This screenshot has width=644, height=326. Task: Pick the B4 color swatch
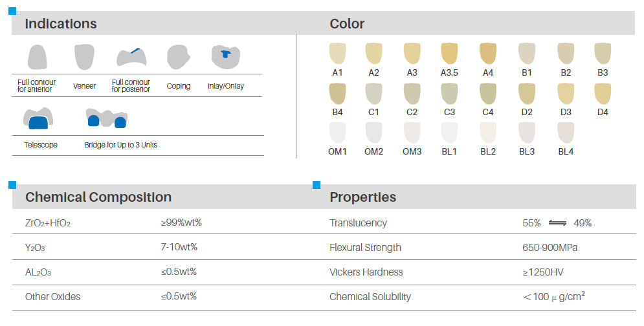pyautogui.click(x=337, y=93)
